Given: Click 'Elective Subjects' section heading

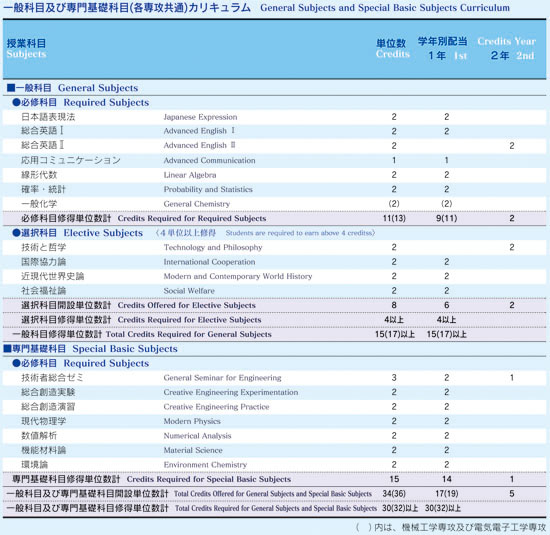Looking at the screenshot, I should [x=103, y=233].
